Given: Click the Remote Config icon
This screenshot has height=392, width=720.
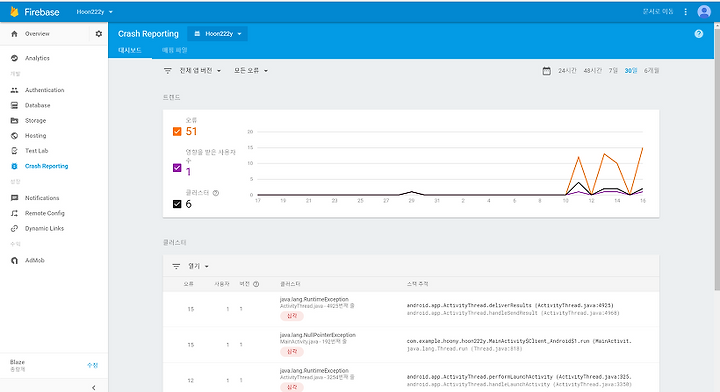Looking at the screenshot, I should pos(14,213).
